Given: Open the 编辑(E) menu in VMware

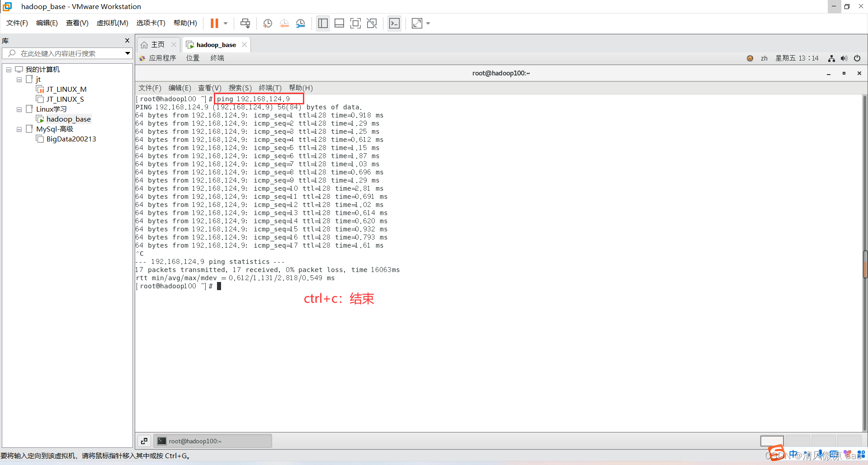Looking at the screenshot, I should [47, 23].
